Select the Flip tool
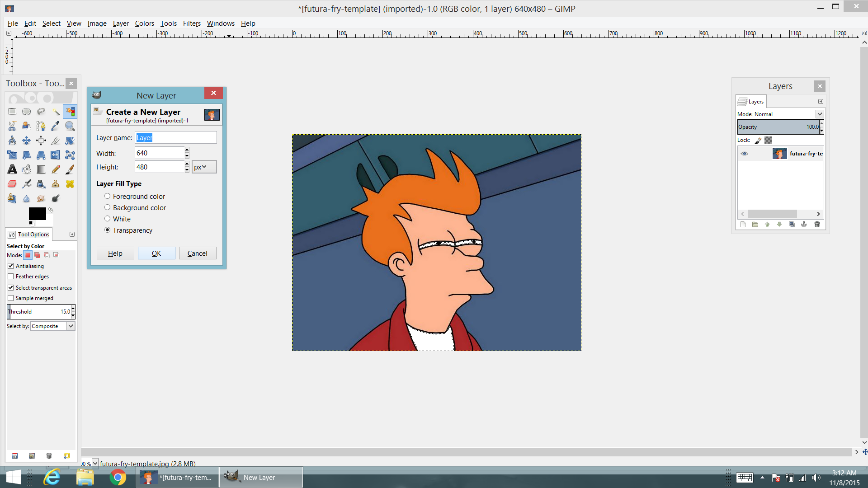Image resolution: width=868 pixels, height=488 pixels. point(56,155)
